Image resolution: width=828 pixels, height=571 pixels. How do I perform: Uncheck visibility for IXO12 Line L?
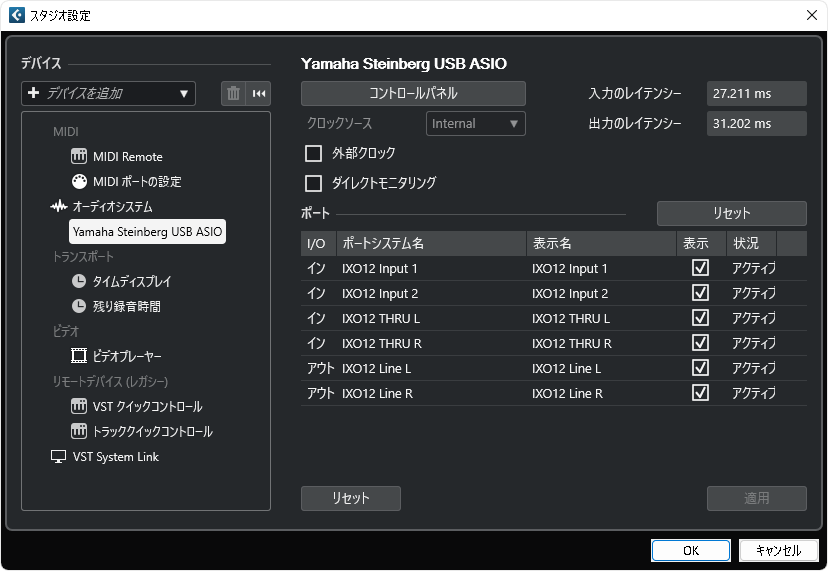700,368
